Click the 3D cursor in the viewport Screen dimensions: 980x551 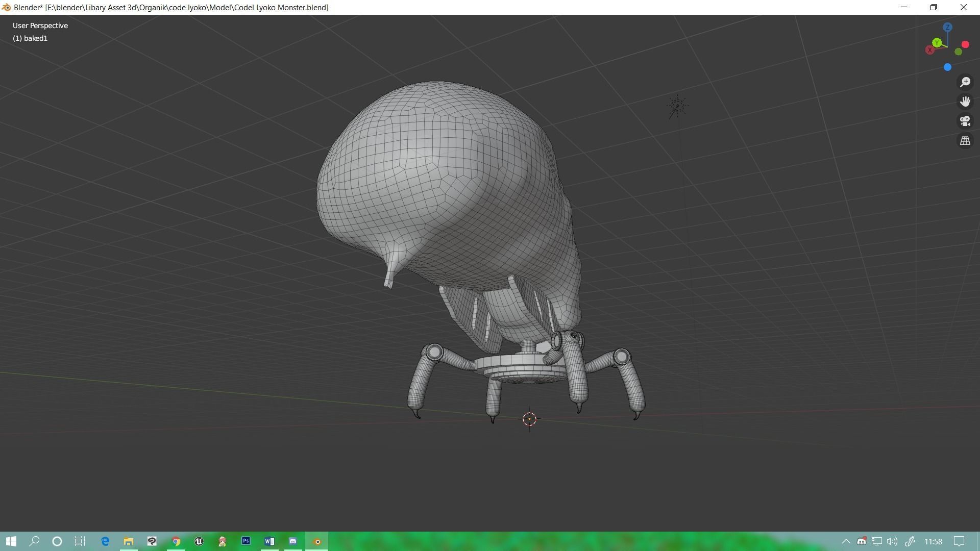529,419
